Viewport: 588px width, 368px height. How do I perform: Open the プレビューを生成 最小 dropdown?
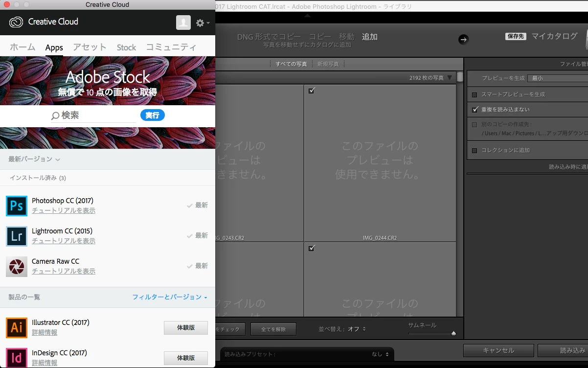[x=558, y=78]
